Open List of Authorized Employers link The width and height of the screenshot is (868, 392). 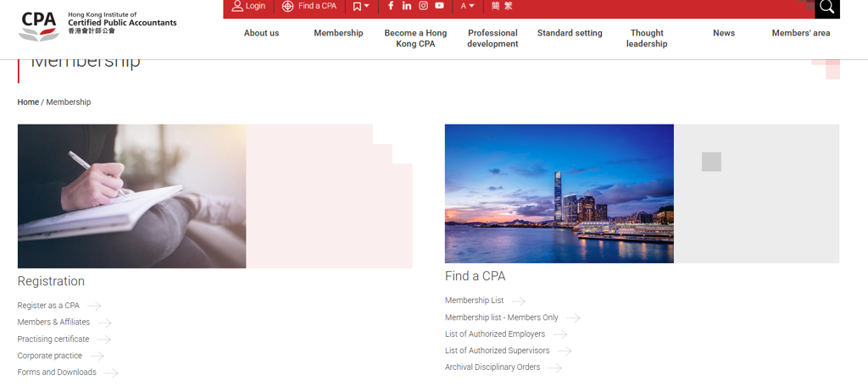[x=495, y=334]
